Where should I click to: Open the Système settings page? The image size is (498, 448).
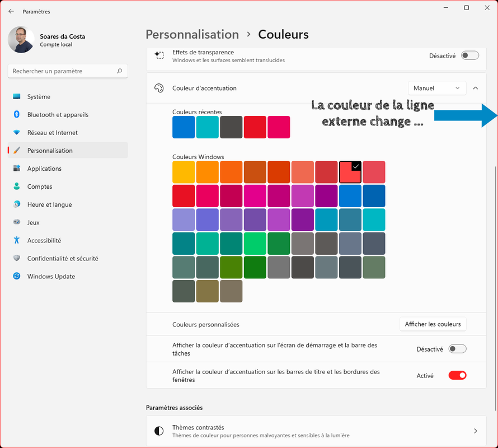(68, 96)
